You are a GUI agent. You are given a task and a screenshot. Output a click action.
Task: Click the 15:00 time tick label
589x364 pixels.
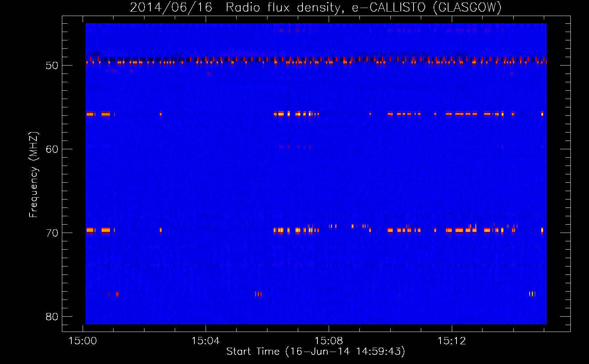[83, 341]
